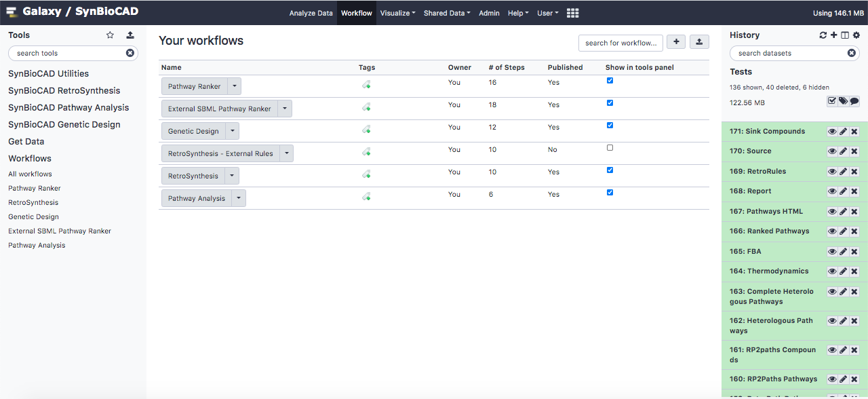Click the Pathway Analysis workflow name button

click(x=197, y=198)
